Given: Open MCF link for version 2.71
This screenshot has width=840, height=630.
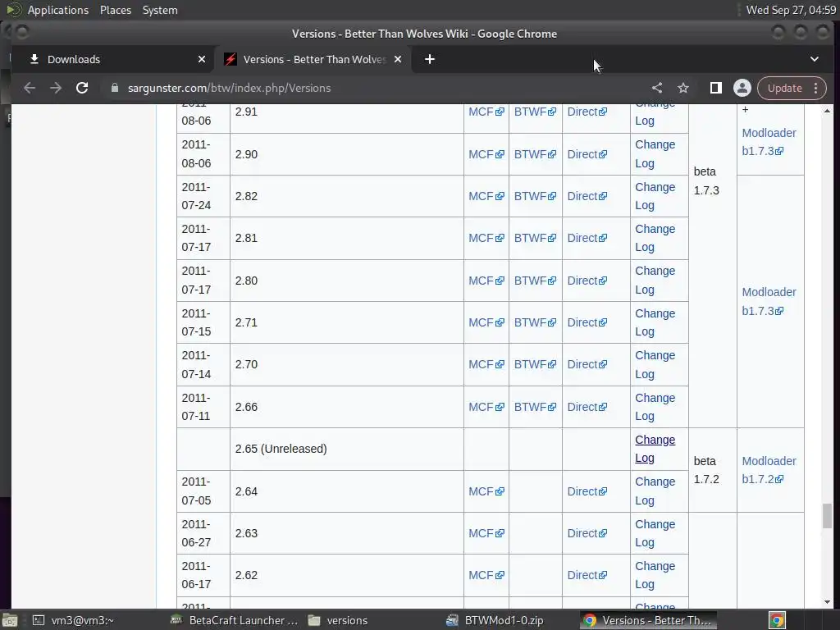Looking at the screenshot, I should coord(486,322).
